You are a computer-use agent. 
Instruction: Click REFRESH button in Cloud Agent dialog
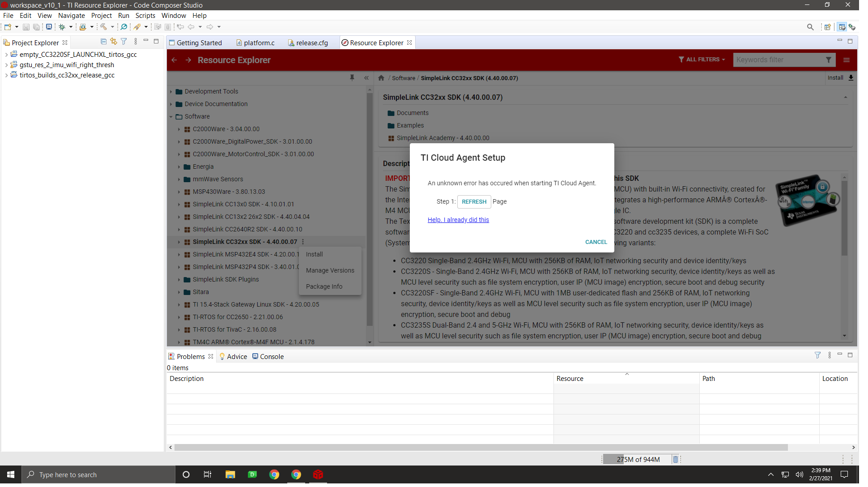[474, 202]
